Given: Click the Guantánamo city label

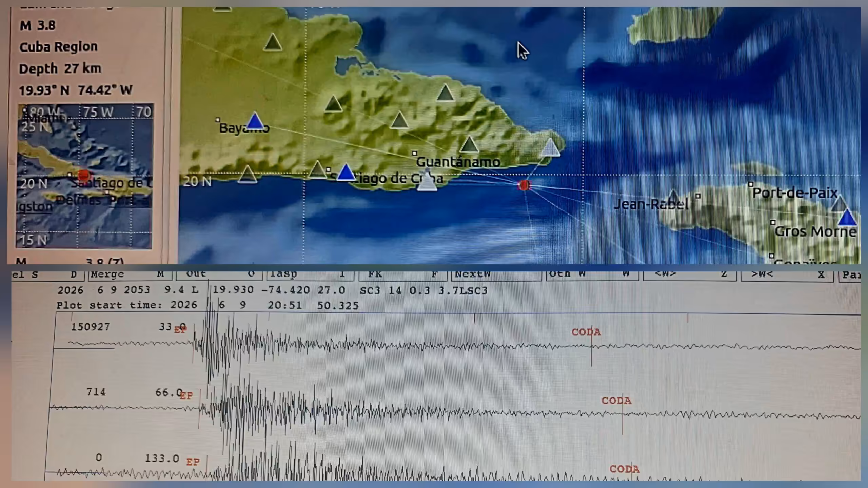Looking at the screenshot, I should [458, 162].
